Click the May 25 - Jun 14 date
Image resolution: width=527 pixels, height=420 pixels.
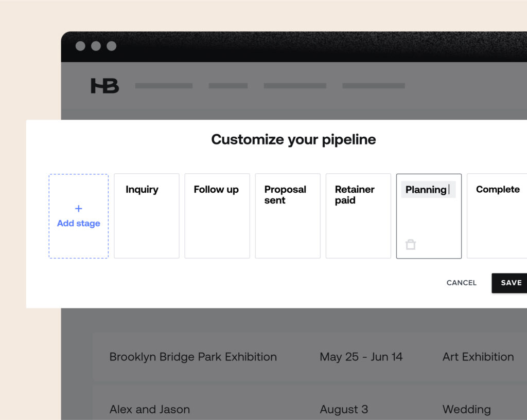pyautogui.click(x=361, y=357)
